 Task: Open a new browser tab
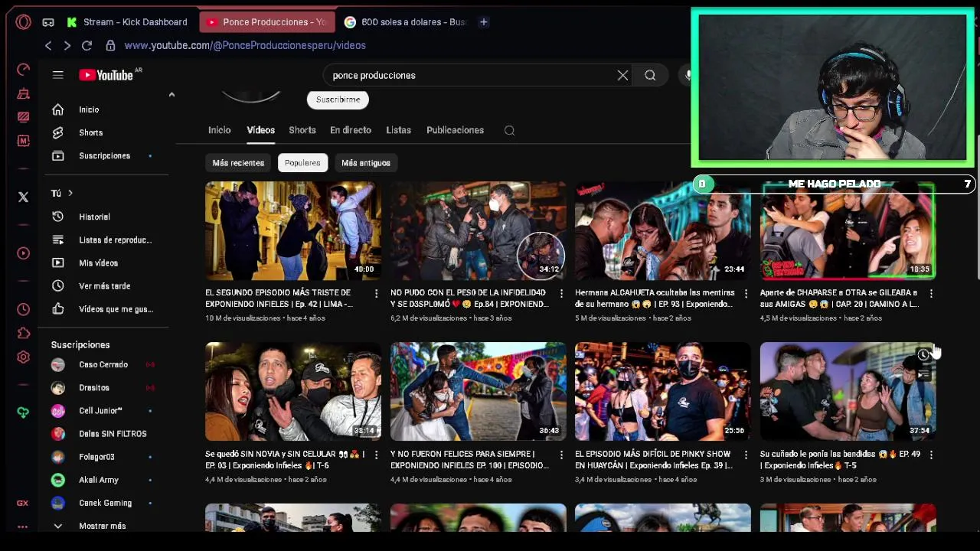coord(483,22)
